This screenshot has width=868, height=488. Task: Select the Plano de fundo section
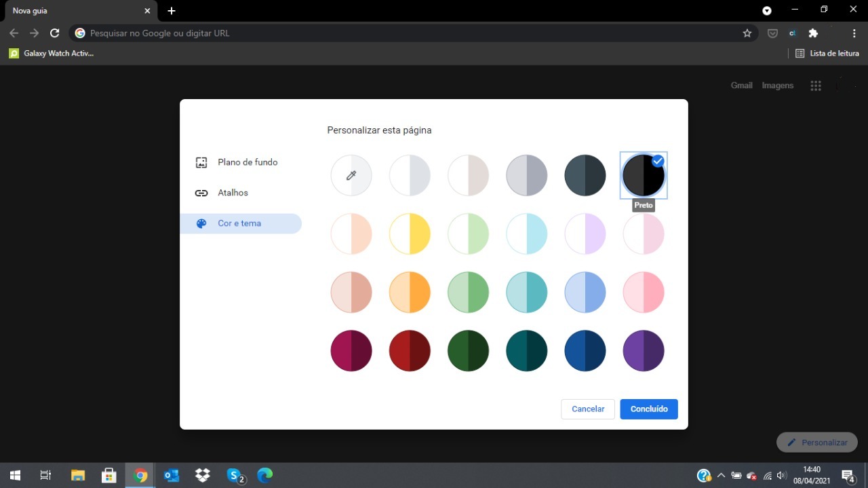(241, 162)
